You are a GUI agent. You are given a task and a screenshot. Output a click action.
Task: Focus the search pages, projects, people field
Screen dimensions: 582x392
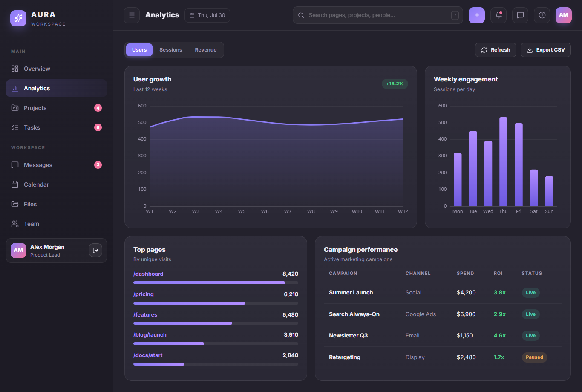coord(378,15)
